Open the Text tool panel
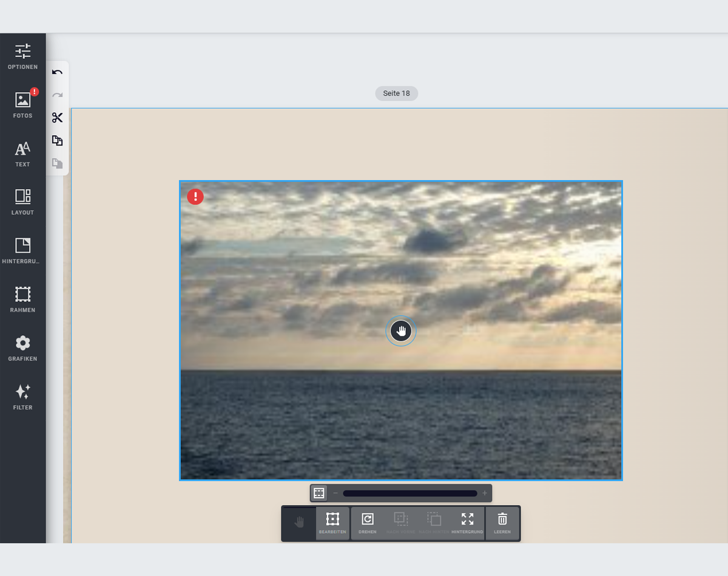This screenshot has width=728, height=576. pos(22,154)
